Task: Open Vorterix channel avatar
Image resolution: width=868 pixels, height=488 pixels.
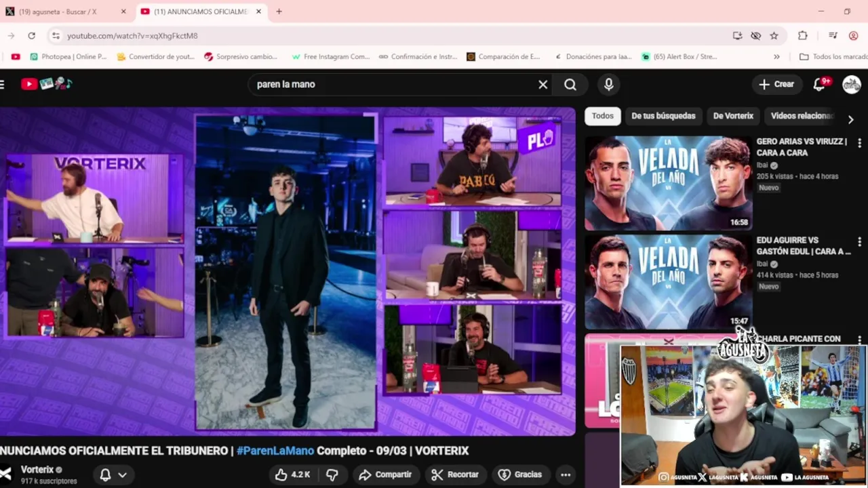Action: [x=5, y=474]
